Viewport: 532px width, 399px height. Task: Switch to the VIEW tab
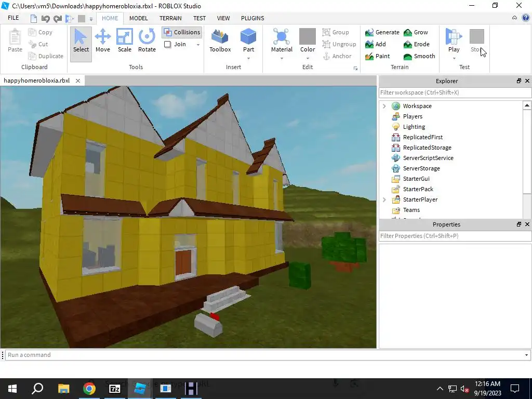coord(223,18)
